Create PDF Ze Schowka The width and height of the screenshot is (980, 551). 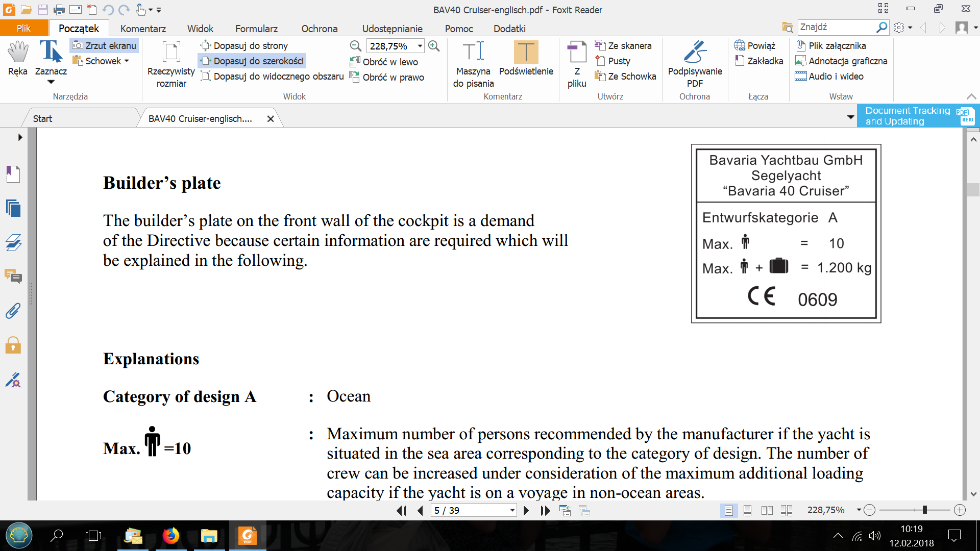click(x=625, y=76)
